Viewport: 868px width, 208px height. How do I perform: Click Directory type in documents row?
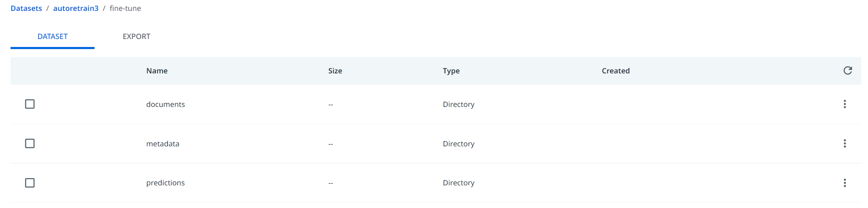click(458, 104)
